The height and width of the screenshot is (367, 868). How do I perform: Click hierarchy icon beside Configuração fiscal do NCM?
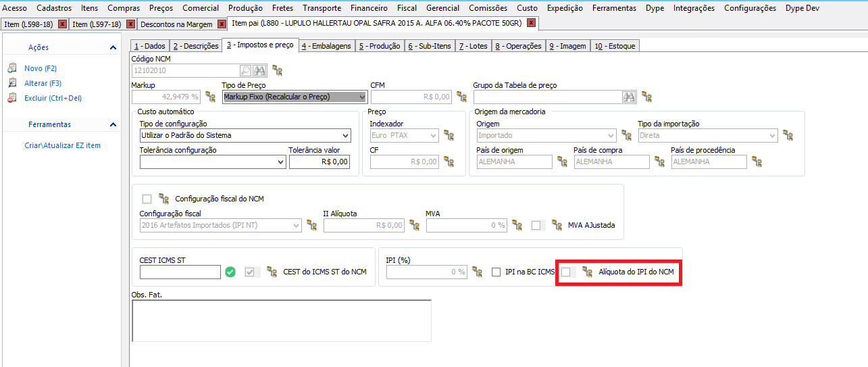click(163, 199)
